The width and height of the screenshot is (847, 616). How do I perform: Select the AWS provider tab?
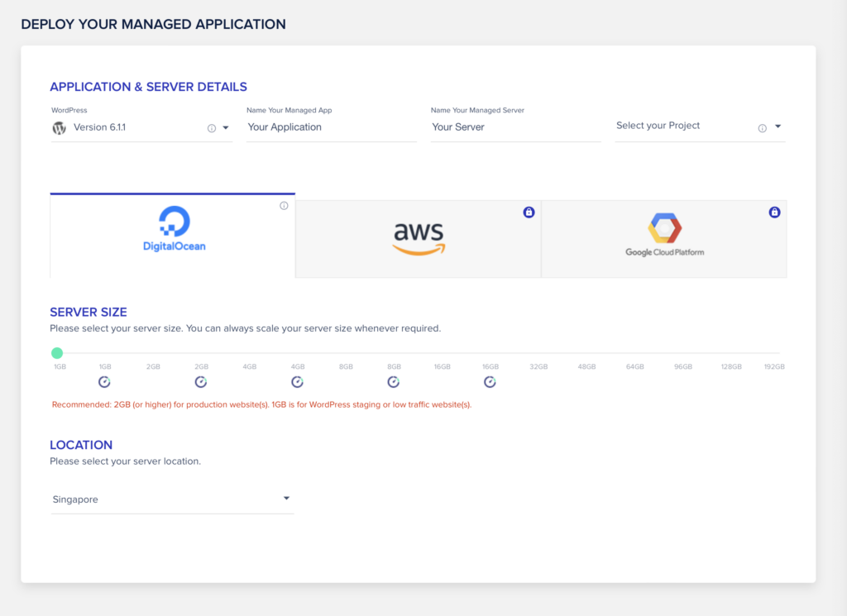click(x=418, y=239)
